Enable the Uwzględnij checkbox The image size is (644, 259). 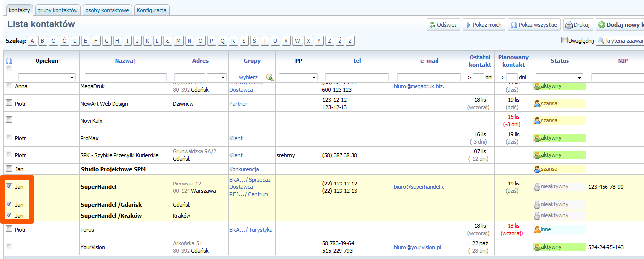(x=565, y=40)
